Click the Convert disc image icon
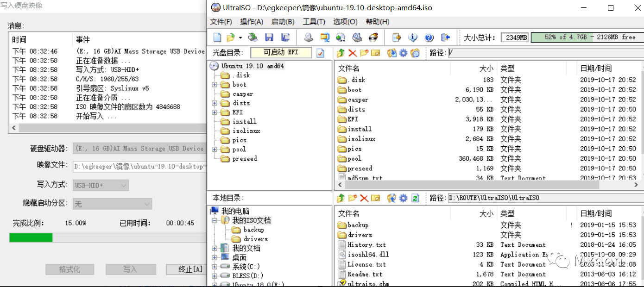 tap(341, 37)
